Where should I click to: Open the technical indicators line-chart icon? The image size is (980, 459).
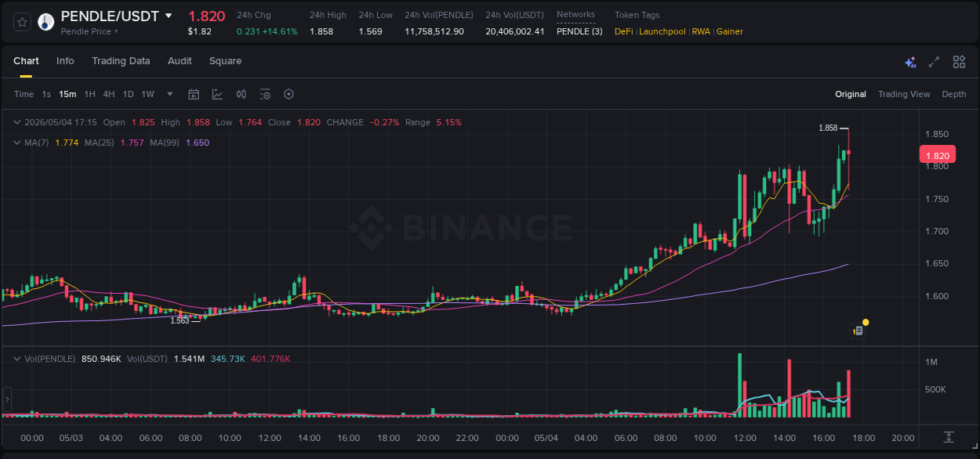coord(217,94)
